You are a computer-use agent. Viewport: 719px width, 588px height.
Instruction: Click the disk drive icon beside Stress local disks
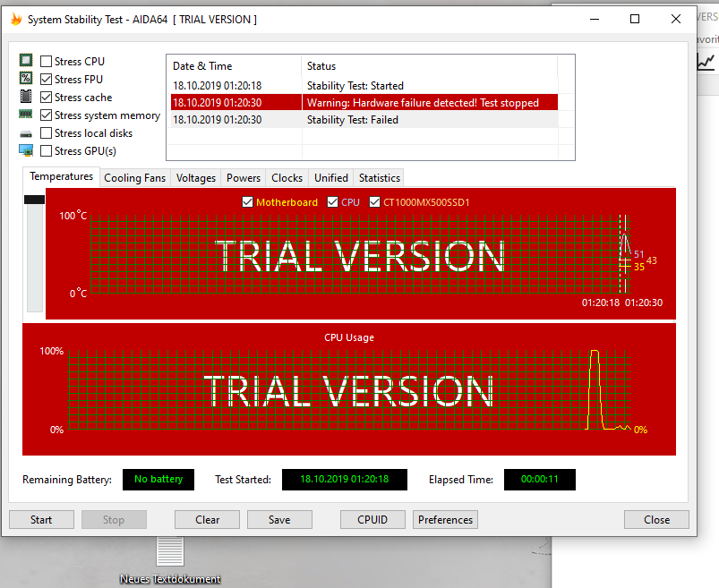[x=26, y=134]
